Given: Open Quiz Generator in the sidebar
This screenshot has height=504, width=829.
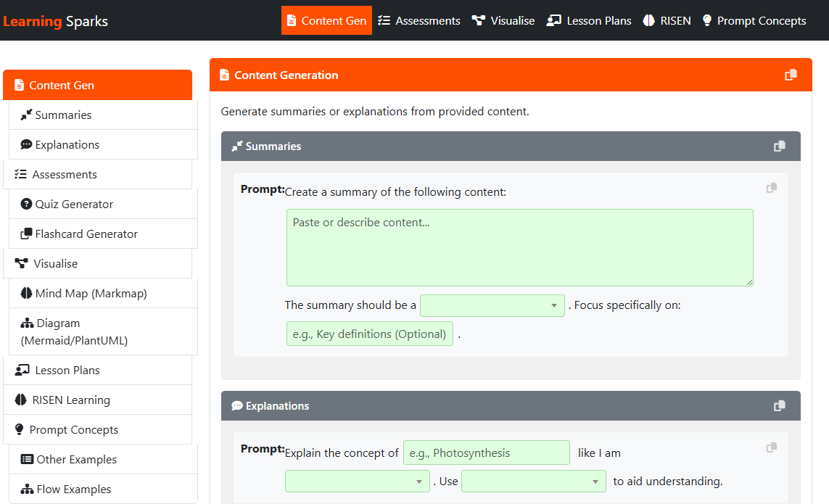Looking at the screenshot, I should 103,204.
